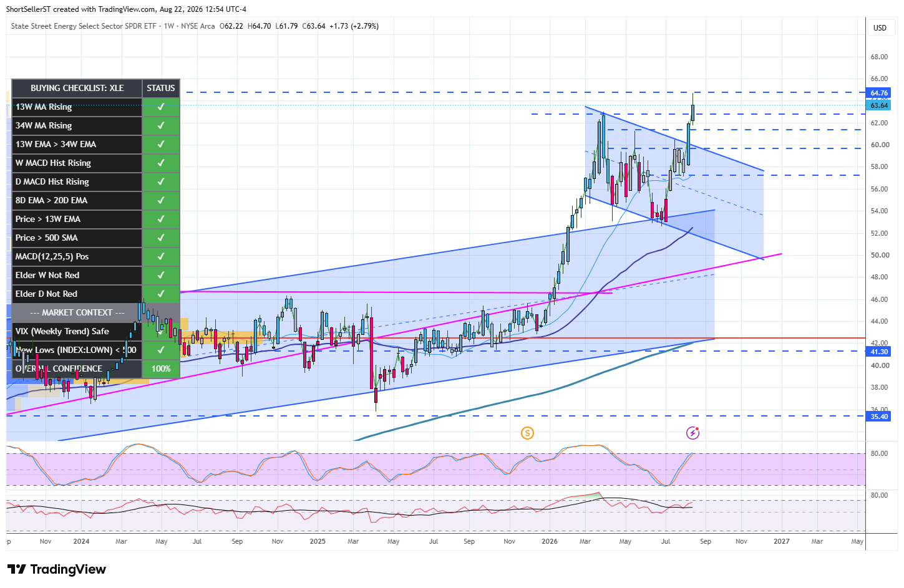The width and height of the screenshot is (904, 588).
Task: Click the 2025 label on the time axis
Action: click(318, 541)
